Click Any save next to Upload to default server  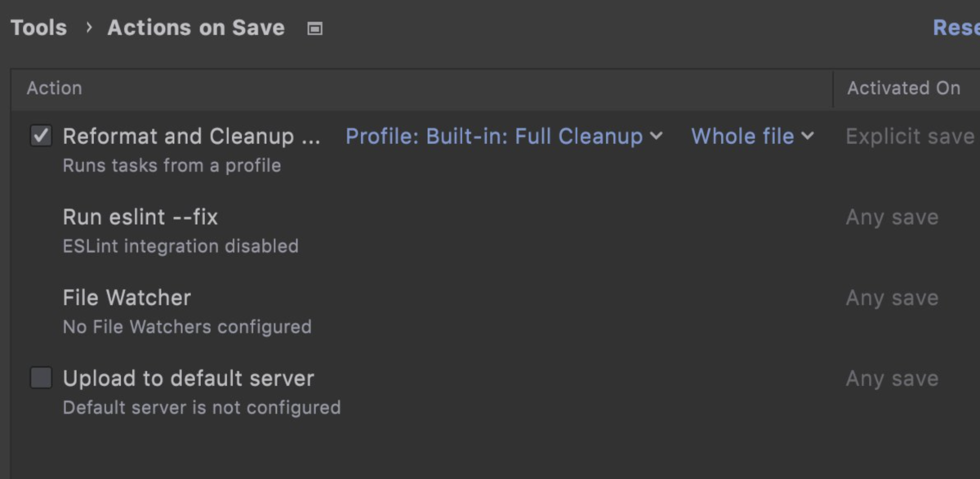[x=892, y=378]
